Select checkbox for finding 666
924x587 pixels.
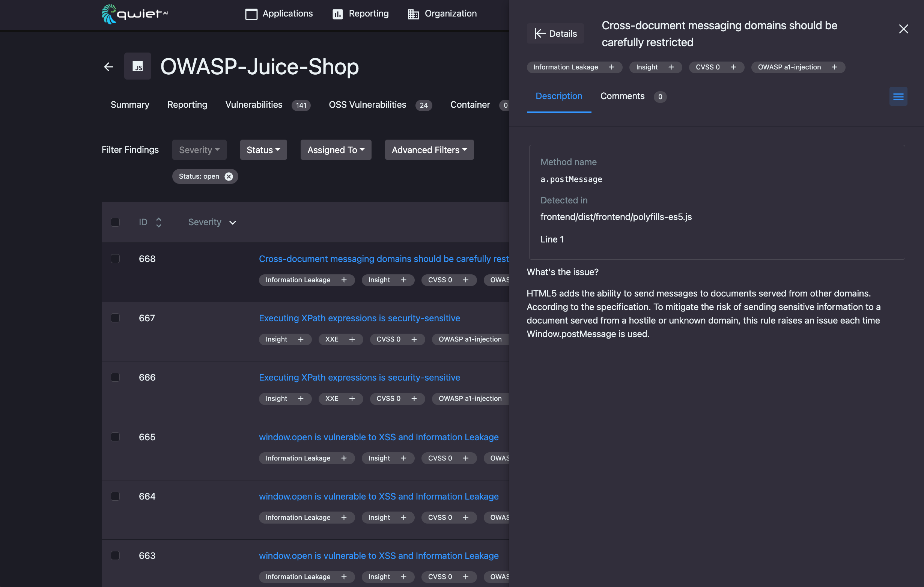point(115,377)
